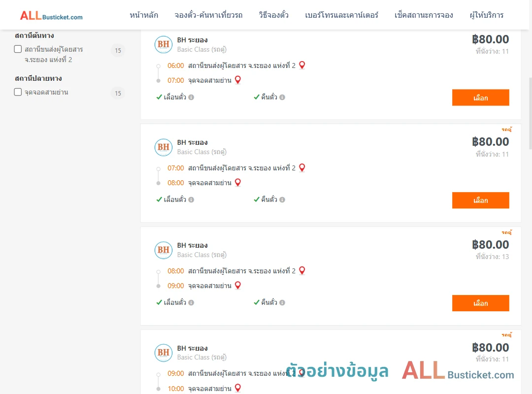Open เช็คสถานะการจอง menu item
Image resolution: width=532 pixels, height=394 pixels.
[x=424, y=15]
